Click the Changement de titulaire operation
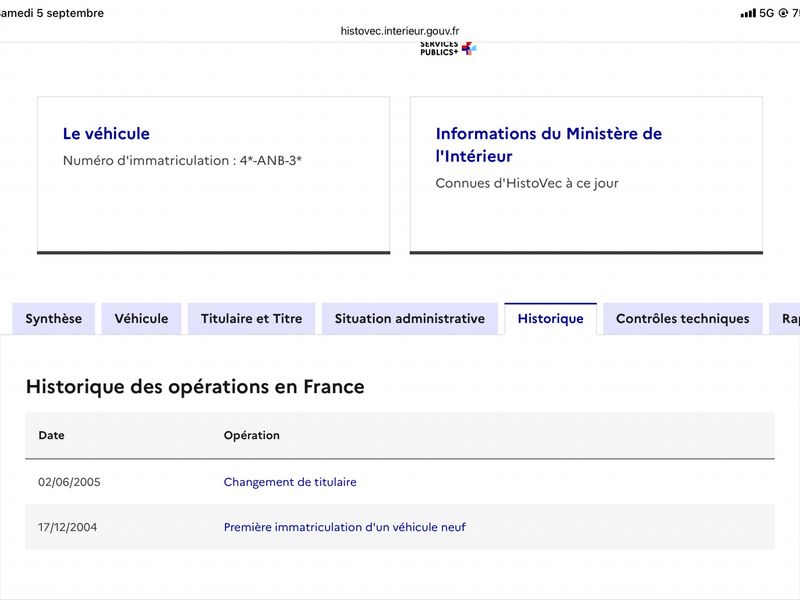This screenshot has width=800, height=600. tap(290, 482)
